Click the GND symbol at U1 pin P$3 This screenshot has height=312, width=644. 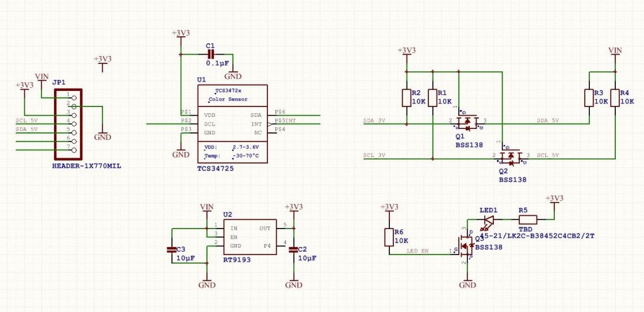tap(181, 154)
